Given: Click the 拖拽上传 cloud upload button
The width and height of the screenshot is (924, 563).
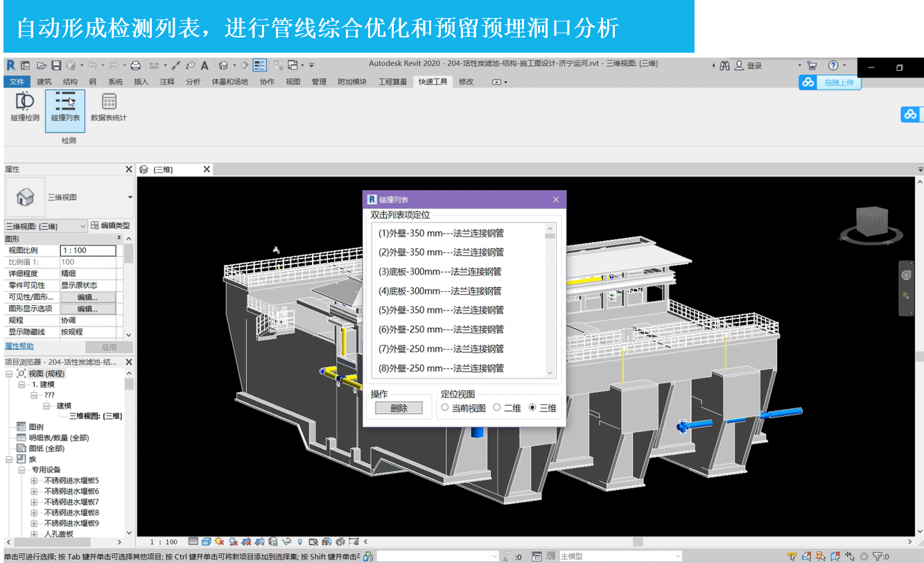Looking at the screenshot, I should (830, 83).
